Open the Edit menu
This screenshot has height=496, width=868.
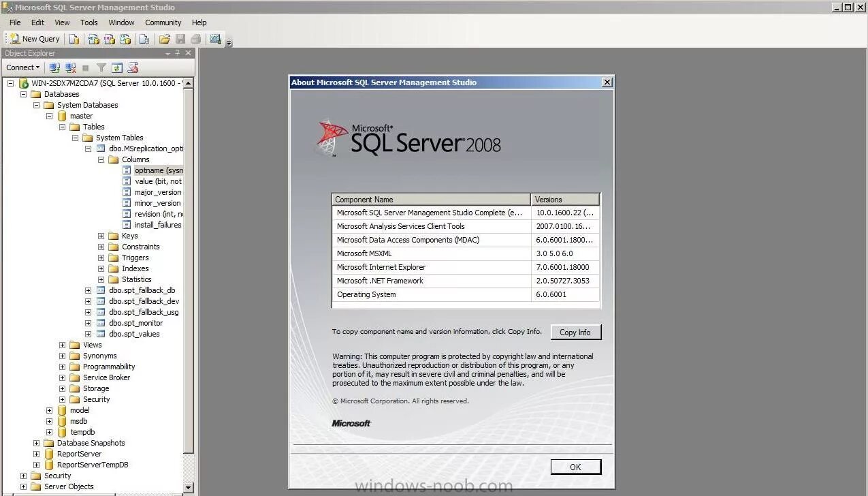pyautogui.click(x=37, y=22)
